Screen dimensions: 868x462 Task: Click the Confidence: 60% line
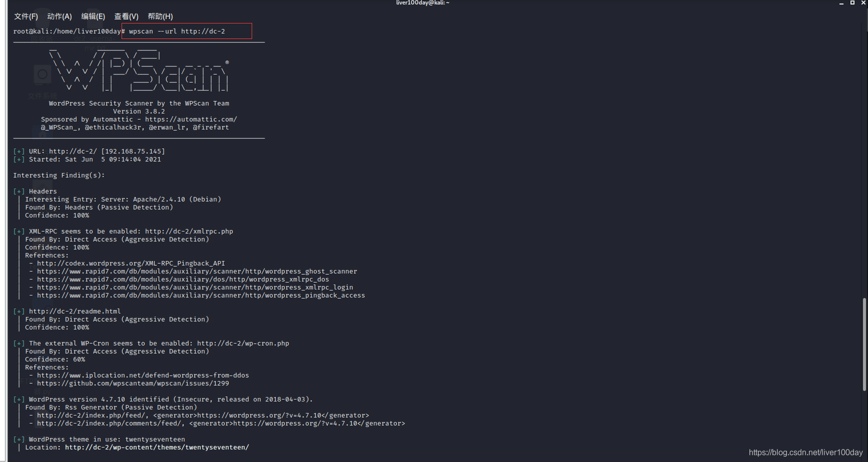pos(55,359)
